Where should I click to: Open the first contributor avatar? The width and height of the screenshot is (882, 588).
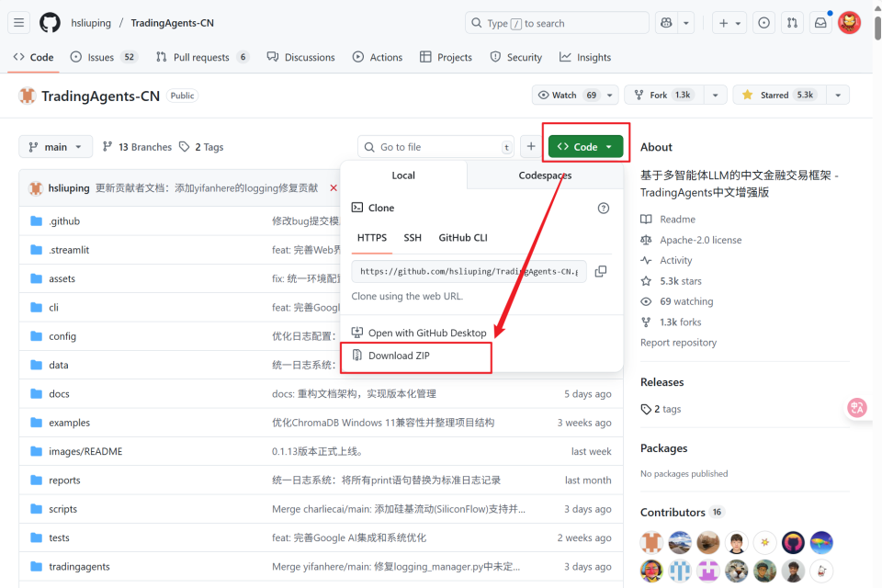pyautogui.click(x=651, y=543)
